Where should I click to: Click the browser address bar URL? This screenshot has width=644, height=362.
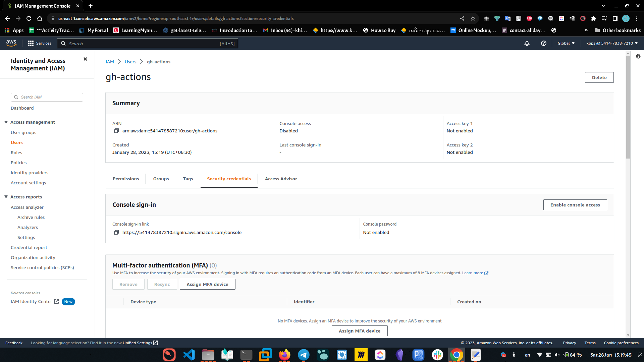click(176, 18)
